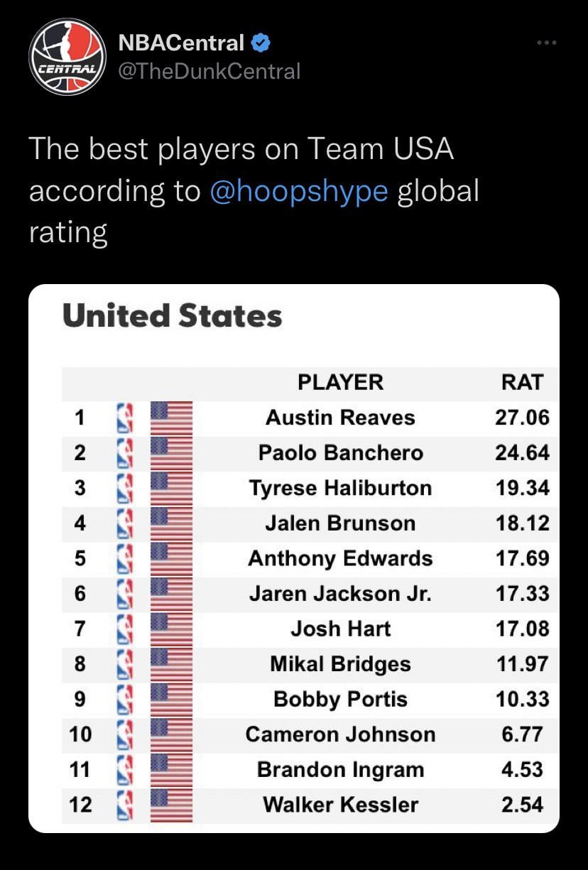Click the NBA logo beside Tyrese Haliburton
588x870 pixels.
(126, 488)
